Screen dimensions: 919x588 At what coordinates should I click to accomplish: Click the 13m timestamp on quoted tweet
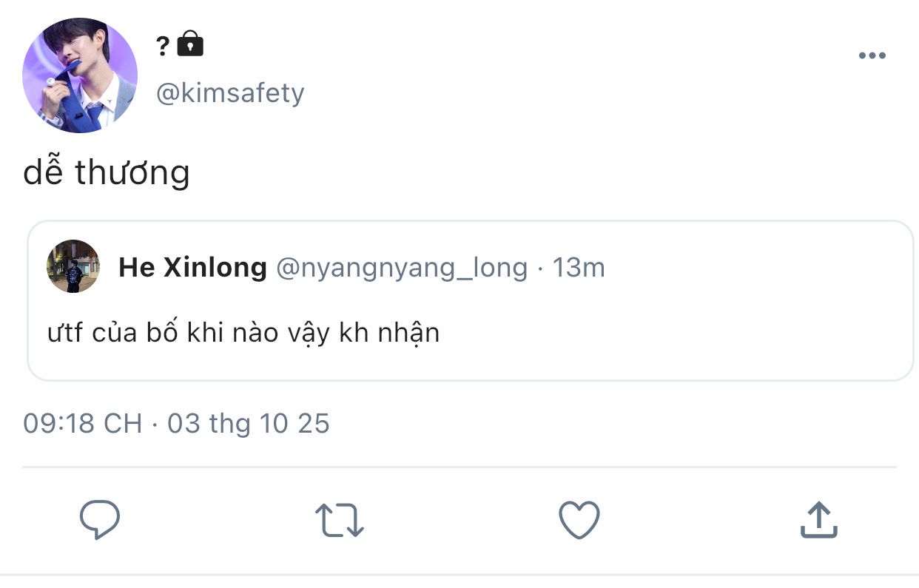pos(579,267)
